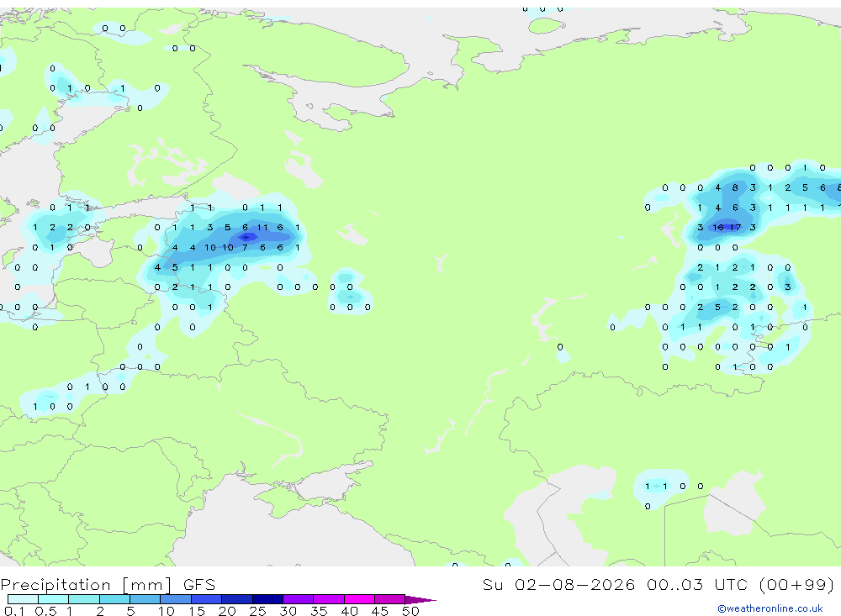Image resolution: width=841 pixels, height=616 pixels.
Task: Select the 10–15 mm legend color swatch
Action: 176,599
